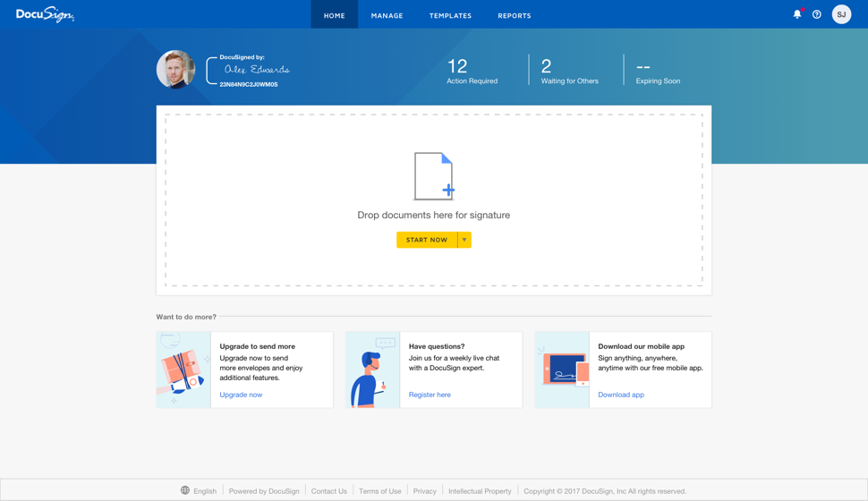This screenshot has width=868, height=501.
Task: Click the copyright 2017 DocuSign text
Action: click(x=605, y=491)
